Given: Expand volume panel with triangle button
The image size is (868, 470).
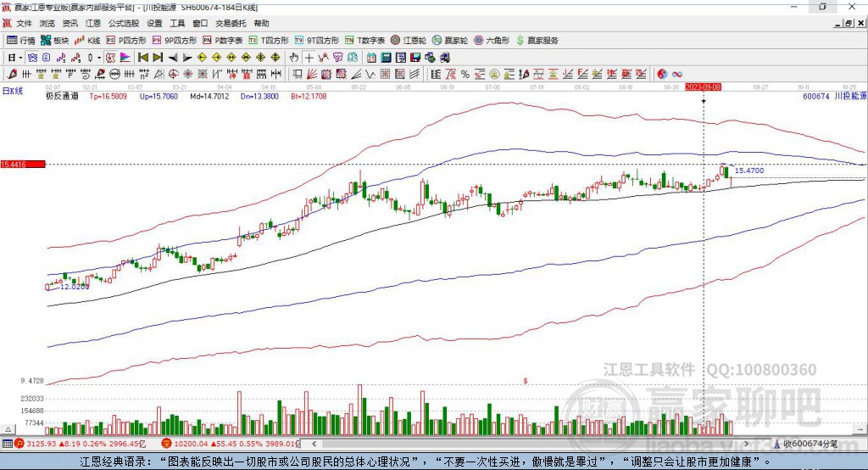Looking at the screenshot, I should [8, 429].
